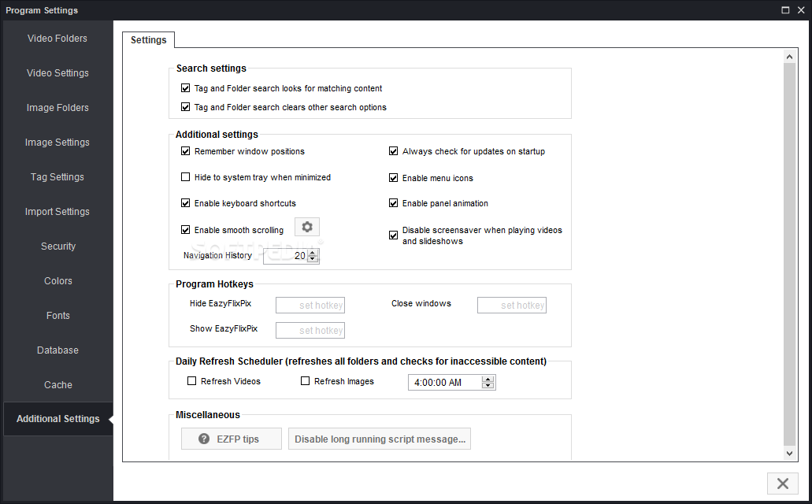Open Database settings

[x=57, y=350]
